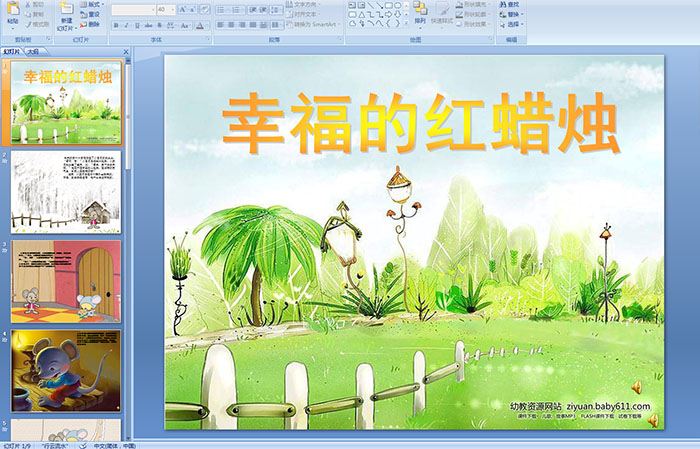This screenshot has width=700, height=449.
Task: Open the font color picker
Action: [x=201, y=25]
